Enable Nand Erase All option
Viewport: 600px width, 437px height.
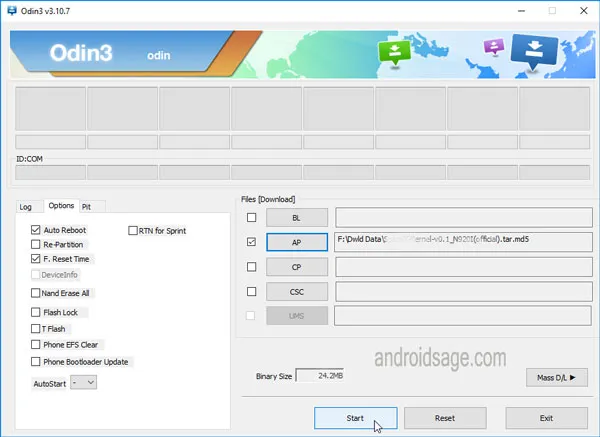click(x=36, y=293)
